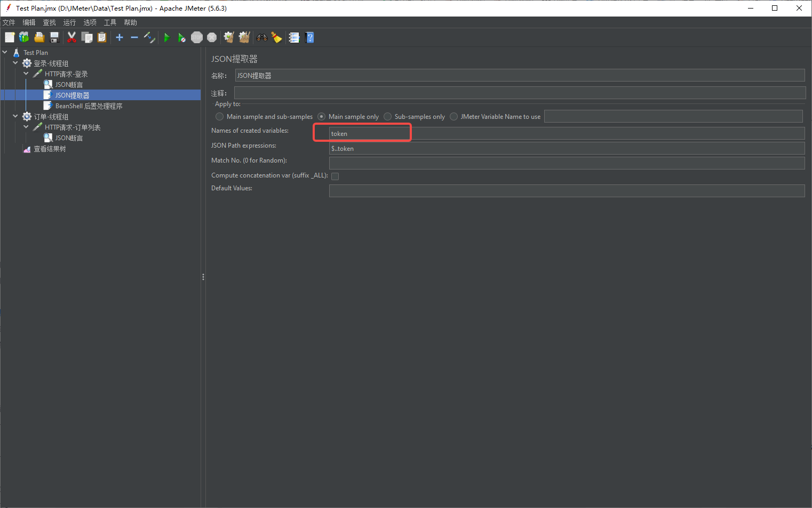Click the Stop sign icon
This screenshot has width=812, height=508.
[x=197, y=37]
